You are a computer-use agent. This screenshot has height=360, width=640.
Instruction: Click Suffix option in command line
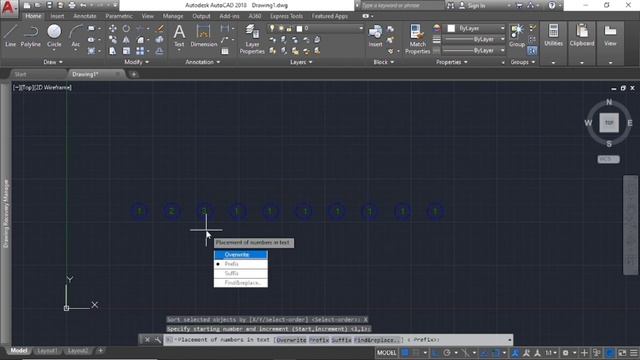pyautogui.click(x=342, y=340)
